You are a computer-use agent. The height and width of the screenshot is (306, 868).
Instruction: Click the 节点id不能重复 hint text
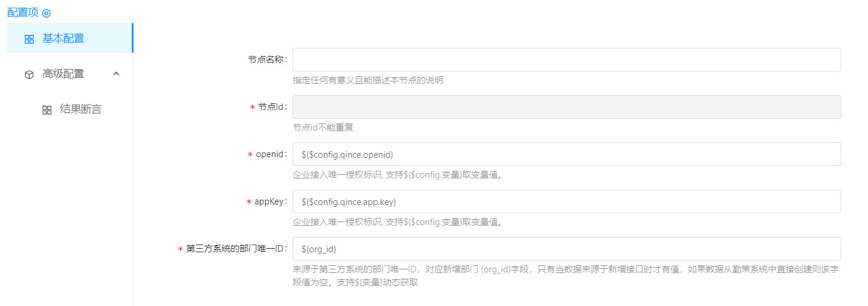coord(323,128)
